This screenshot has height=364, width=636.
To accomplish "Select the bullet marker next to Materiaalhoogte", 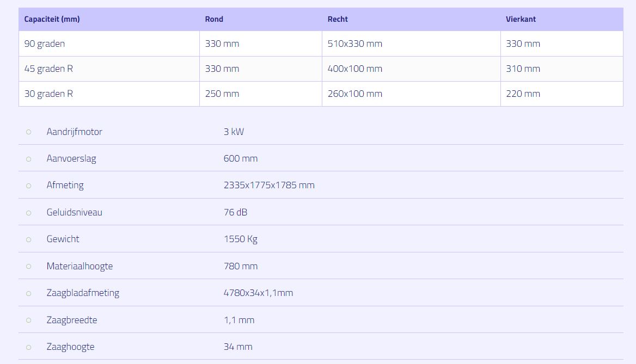I will pyautogui.click(x=29, y=267).
